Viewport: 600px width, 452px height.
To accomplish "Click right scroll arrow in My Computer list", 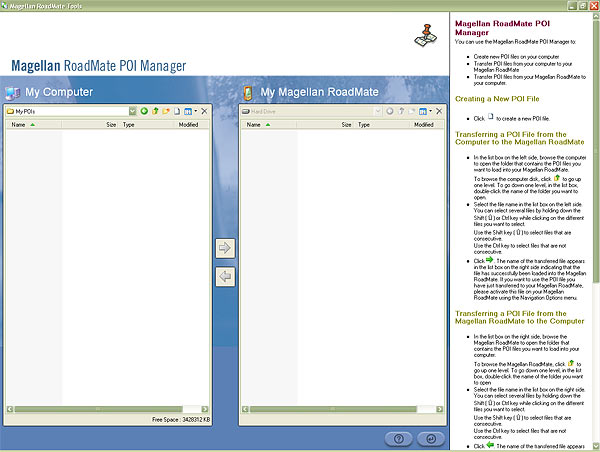I will [x=205, y=409].
